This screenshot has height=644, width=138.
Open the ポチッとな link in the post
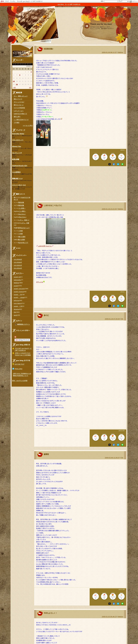coord(40,282)
